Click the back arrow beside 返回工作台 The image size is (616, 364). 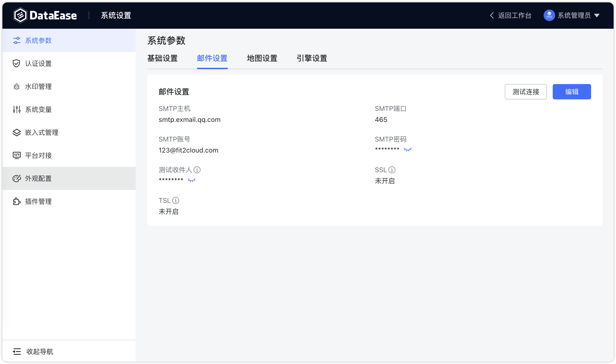[x=492, y=16]
